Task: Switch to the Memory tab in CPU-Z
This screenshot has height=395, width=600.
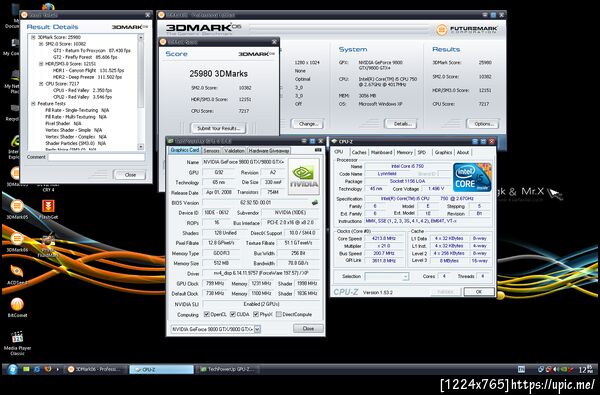Action: pos(404,152)
